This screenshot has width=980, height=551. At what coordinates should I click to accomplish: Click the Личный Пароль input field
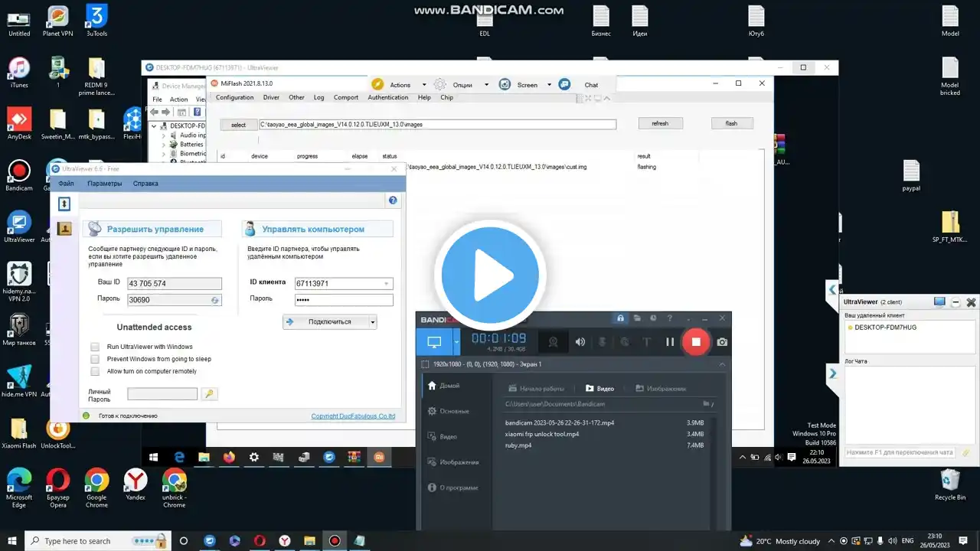click(162, 394)
